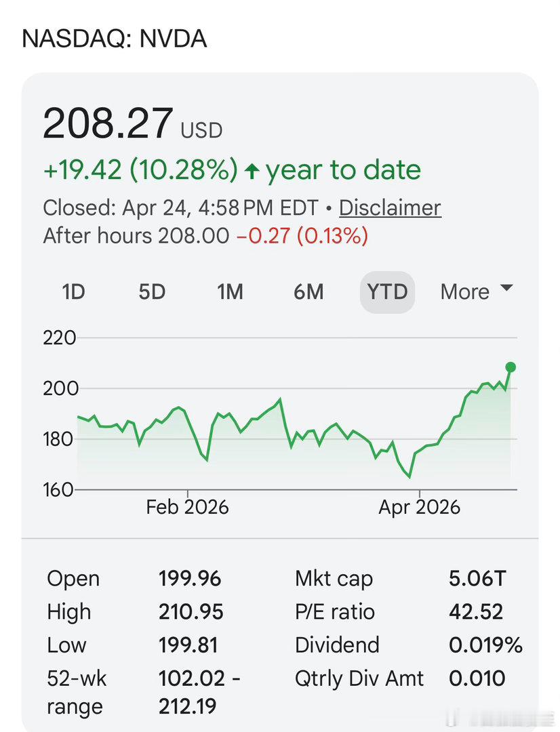Viewport: 560px width, 732px height.
Task: Click the P/E ratio value 42.52
Action: [x=476, y=612]
